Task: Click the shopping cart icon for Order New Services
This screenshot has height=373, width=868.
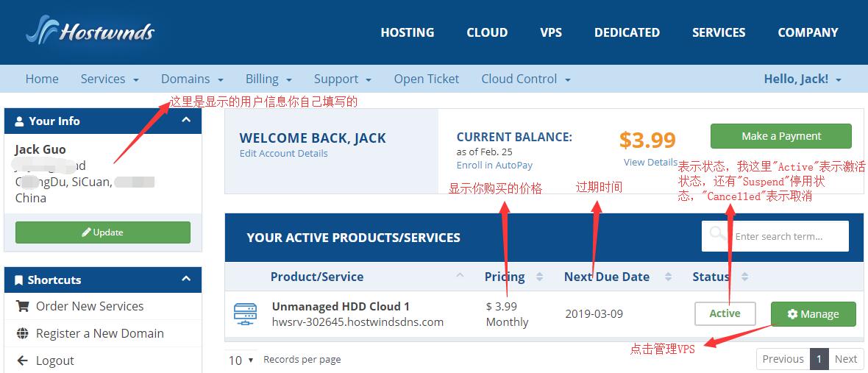Action: pos(22,306)
